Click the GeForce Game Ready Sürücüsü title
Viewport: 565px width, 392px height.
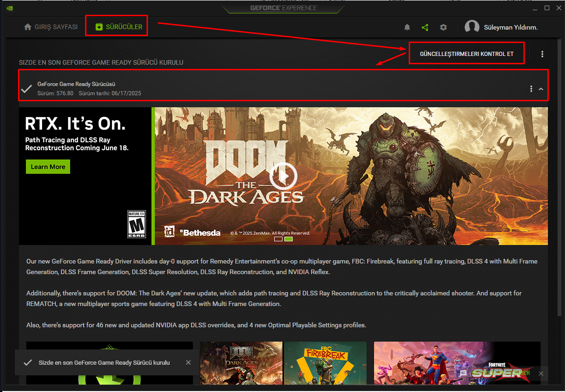[x=76, y=84]
